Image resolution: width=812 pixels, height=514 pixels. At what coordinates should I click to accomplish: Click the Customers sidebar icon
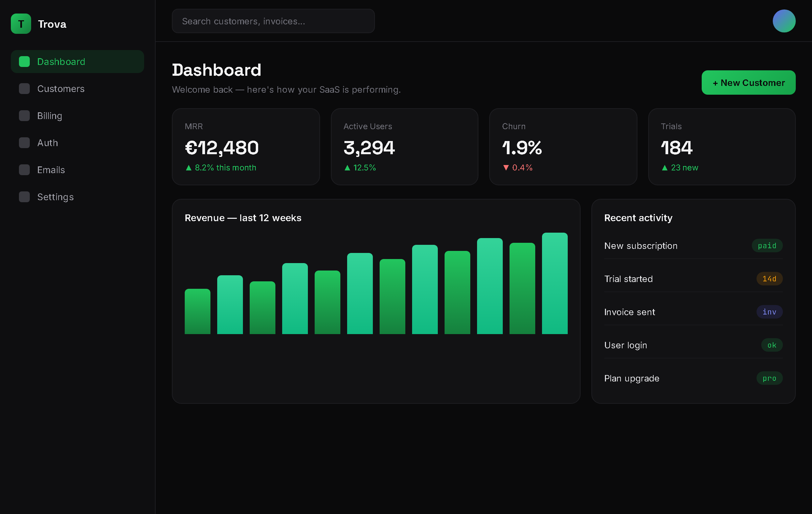24,89
